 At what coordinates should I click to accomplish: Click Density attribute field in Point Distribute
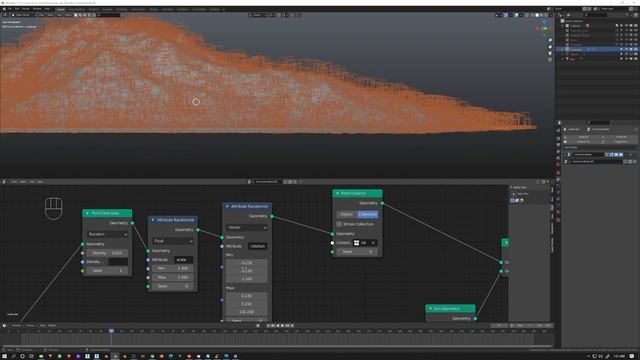118,262
